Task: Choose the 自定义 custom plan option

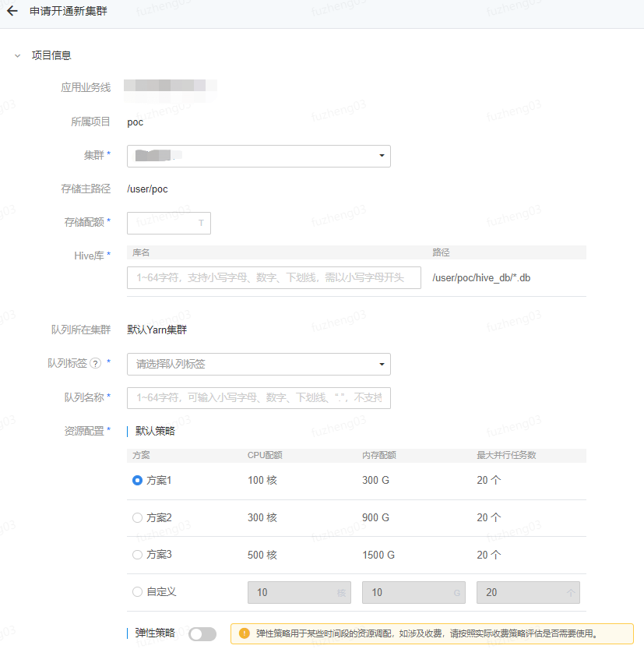Action: coord(136,592)
